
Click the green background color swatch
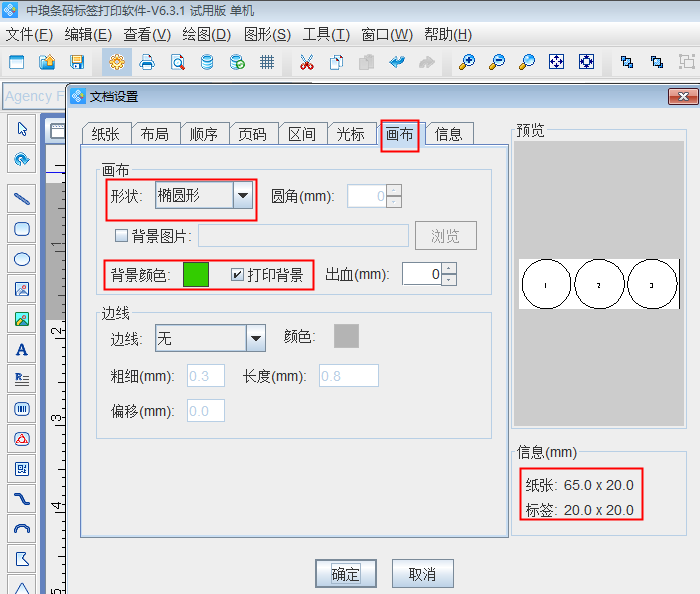(x=196, y=275)
